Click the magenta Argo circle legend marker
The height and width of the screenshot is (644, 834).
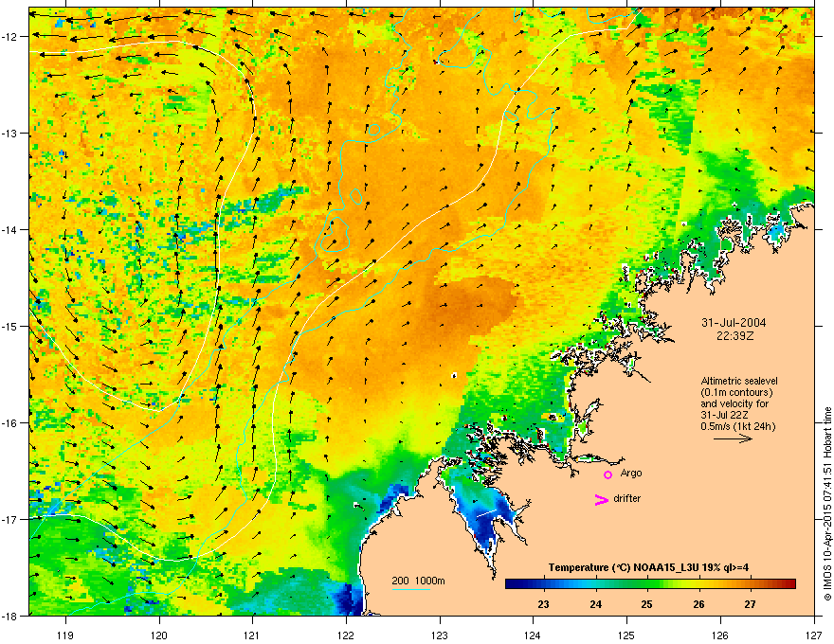(607, 474)
